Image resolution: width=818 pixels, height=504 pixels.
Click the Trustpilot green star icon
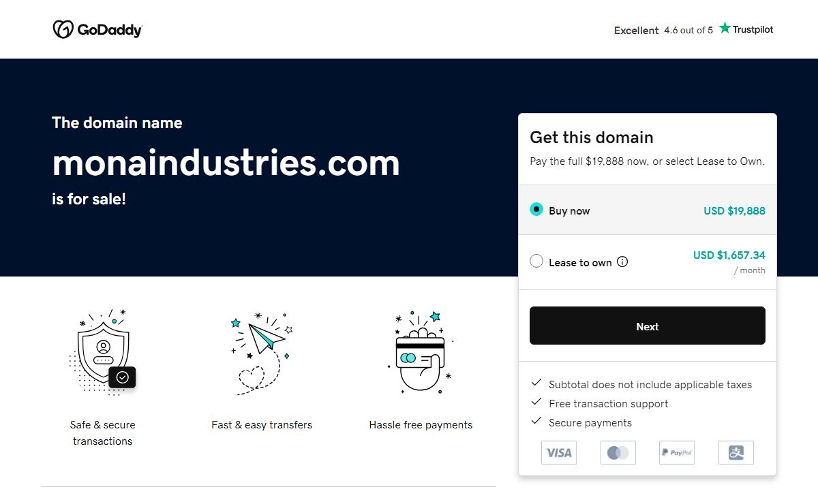pos(725,28)
